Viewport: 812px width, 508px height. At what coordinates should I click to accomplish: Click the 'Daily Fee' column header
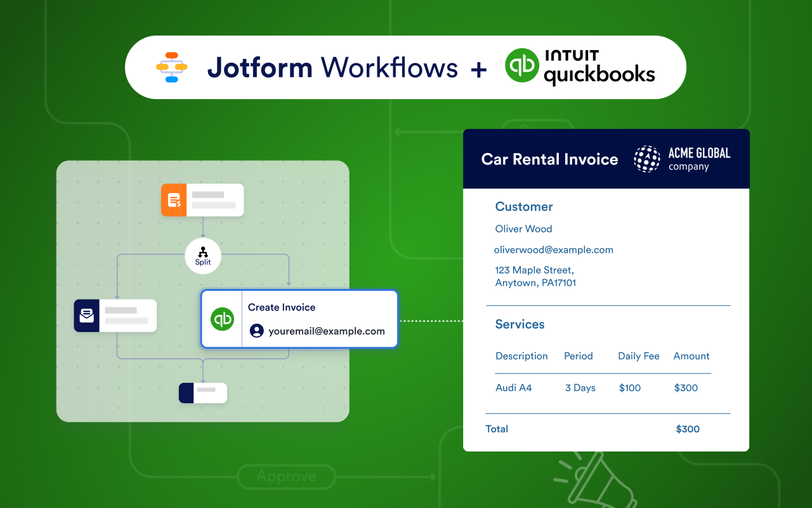pos(639,356)
